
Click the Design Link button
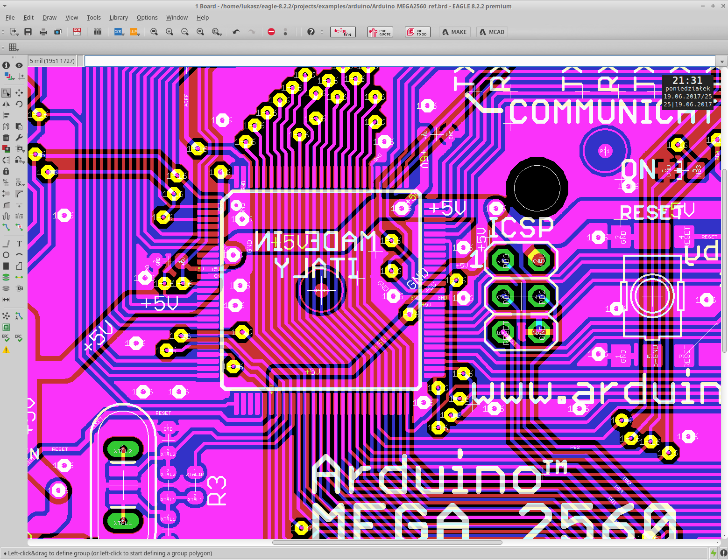343,32
